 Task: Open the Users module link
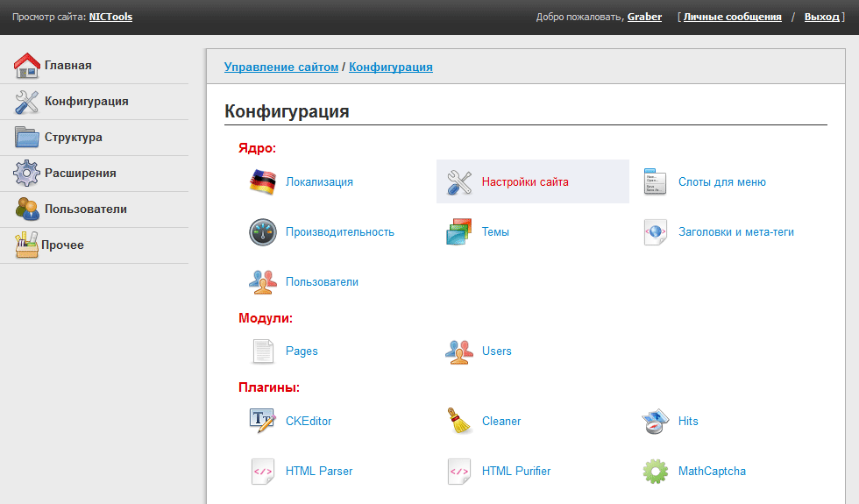[x=497, y=351]
